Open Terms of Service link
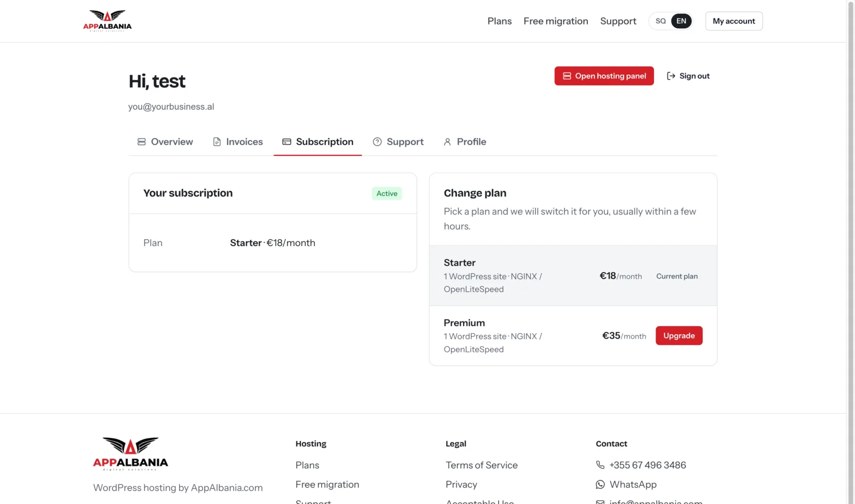Viewport: 855px width, 504px height. coord(481,465)
